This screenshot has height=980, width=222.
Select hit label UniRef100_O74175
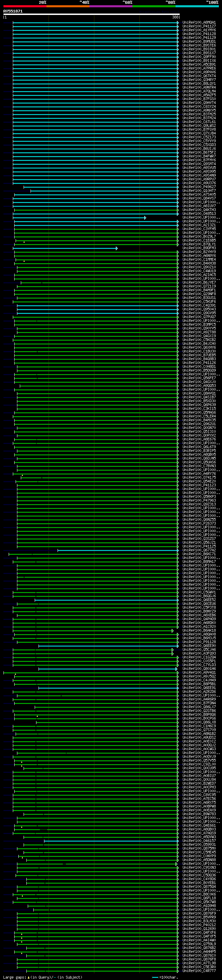click(199, 477)
